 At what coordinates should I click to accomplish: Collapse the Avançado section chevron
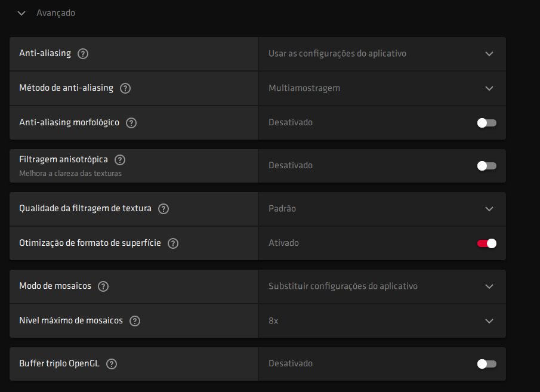[x=22, y=13]
